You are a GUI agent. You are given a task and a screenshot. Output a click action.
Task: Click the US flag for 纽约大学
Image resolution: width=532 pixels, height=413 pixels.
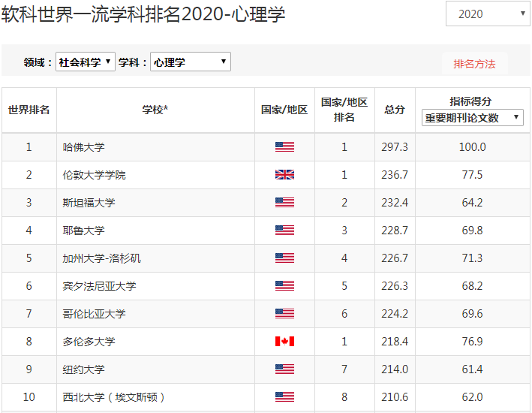284,369
